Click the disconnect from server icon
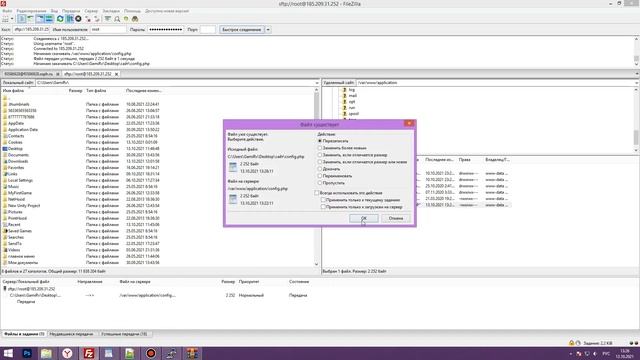The image size is (640, 360). [x=88, y=19]
